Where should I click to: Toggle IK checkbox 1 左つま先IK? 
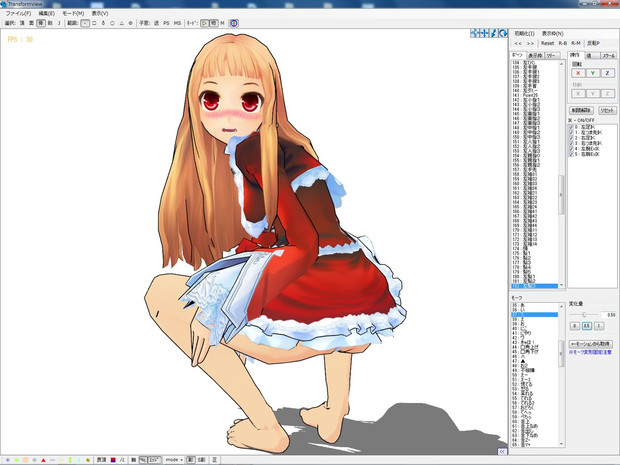click(571, 133)
